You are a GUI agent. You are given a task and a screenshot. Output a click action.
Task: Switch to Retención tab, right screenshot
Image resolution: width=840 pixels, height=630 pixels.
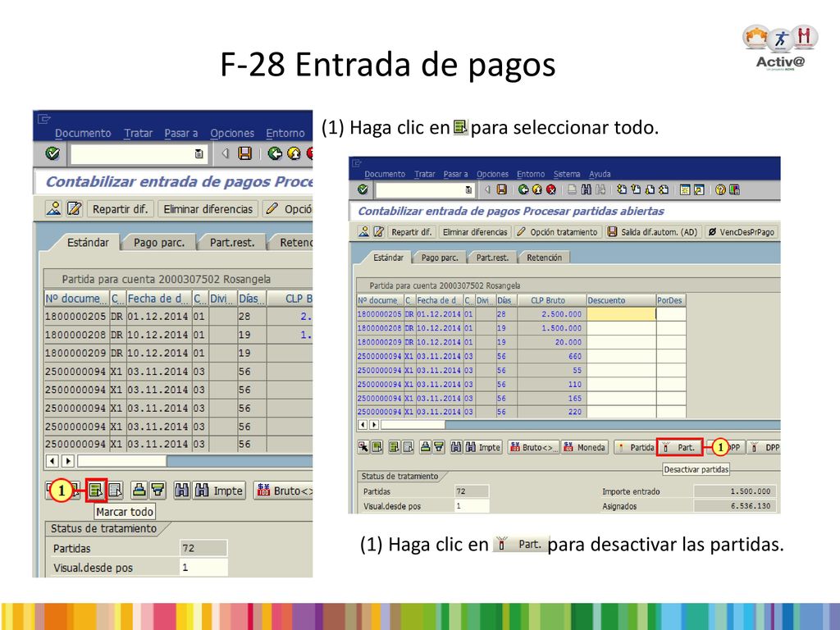coord(545,258)
